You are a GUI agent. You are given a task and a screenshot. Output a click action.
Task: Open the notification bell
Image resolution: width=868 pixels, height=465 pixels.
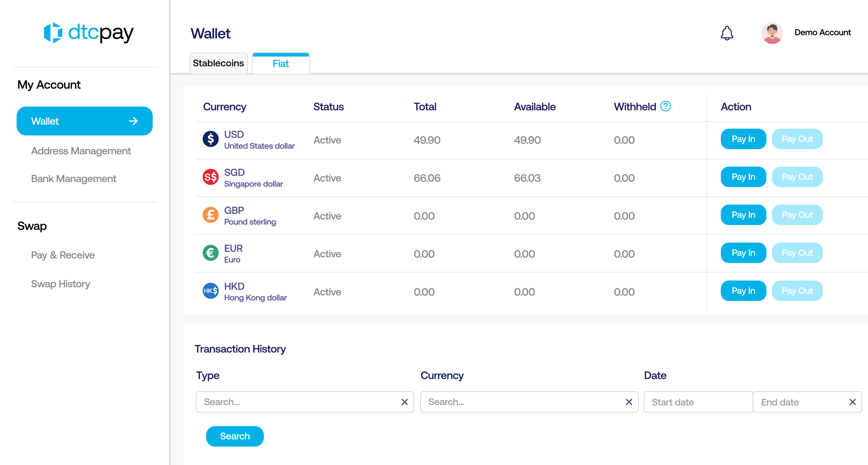pyautogui.click(x=727, y=33)
